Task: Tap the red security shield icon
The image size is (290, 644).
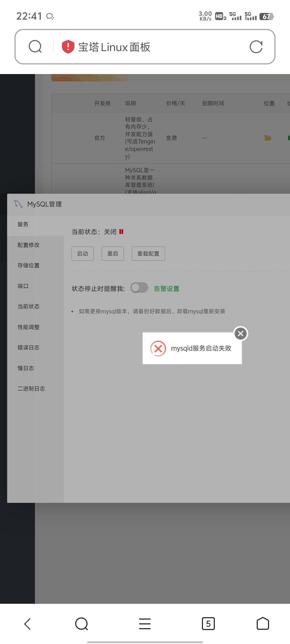Action: 68,47
